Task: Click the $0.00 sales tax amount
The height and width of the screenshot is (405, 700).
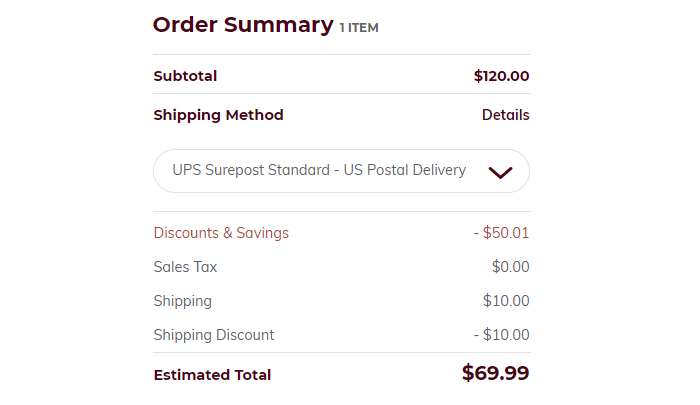Action: pyautogui.click(x=510, y=267)
